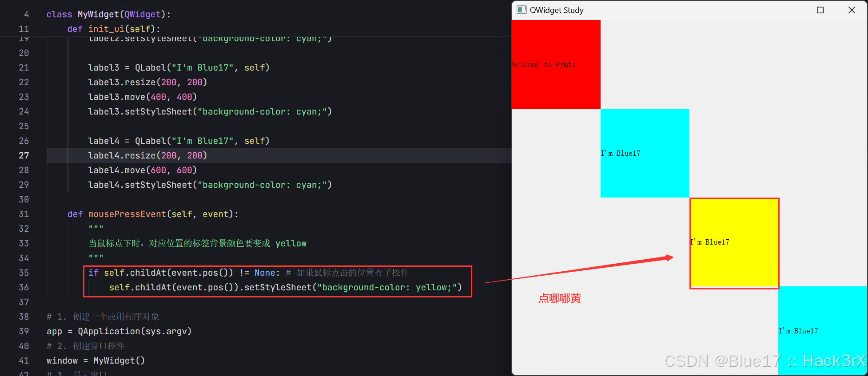Click the sticky header def init_ui(self)
Image resolution: width=868 pixels, height=376 pixels.
click(x=114, y=28)
